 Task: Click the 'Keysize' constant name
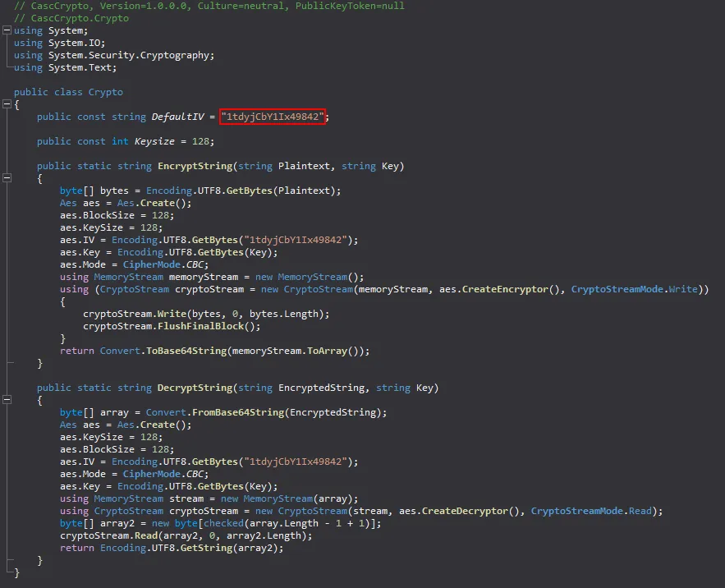pos(154,141)
